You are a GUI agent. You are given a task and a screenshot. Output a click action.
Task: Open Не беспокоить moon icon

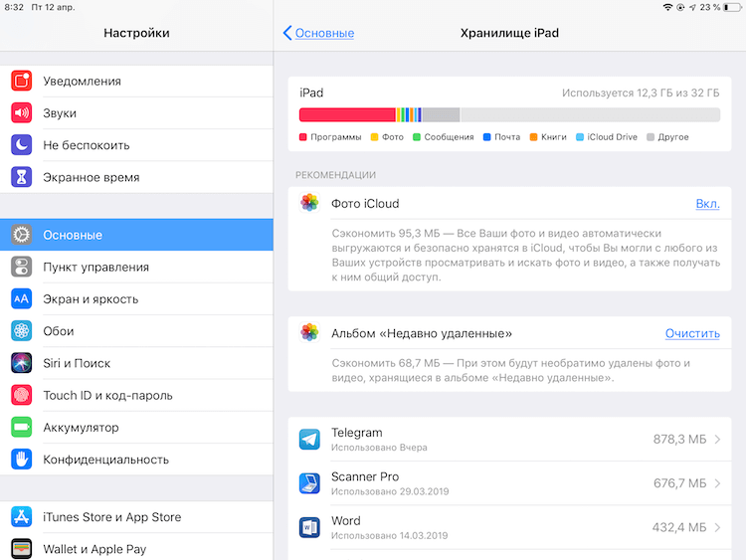[22, 145]
